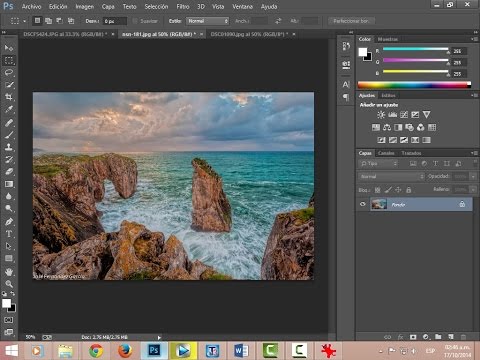Image resolution: width=480 pixels, height=360 pixels.
Task: Choose Add to selection mode
Action: [49, 21]
